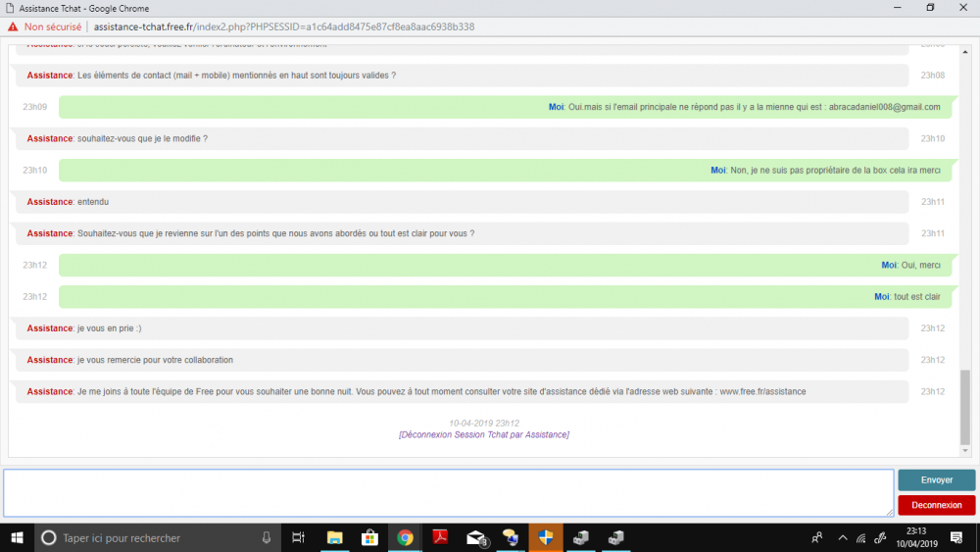Click the pen and plug tray icon
This screenshot has height=552, width=980.
coord(880,537)
